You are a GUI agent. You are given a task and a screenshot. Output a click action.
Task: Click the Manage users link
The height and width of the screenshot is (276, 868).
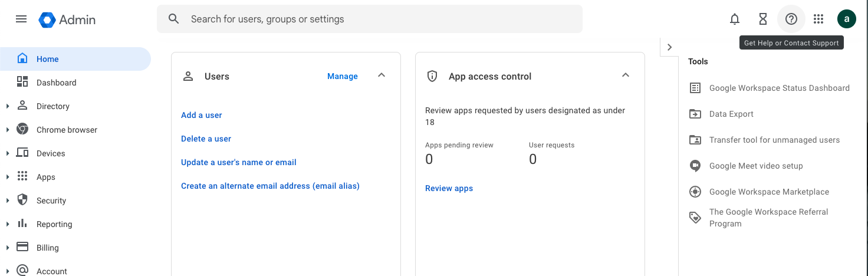coord(342,76)
